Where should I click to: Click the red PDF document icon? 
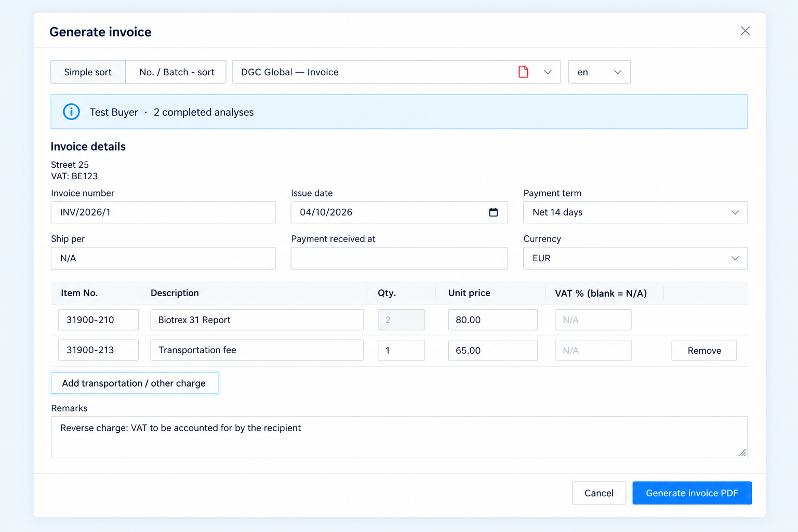(523, 72)
